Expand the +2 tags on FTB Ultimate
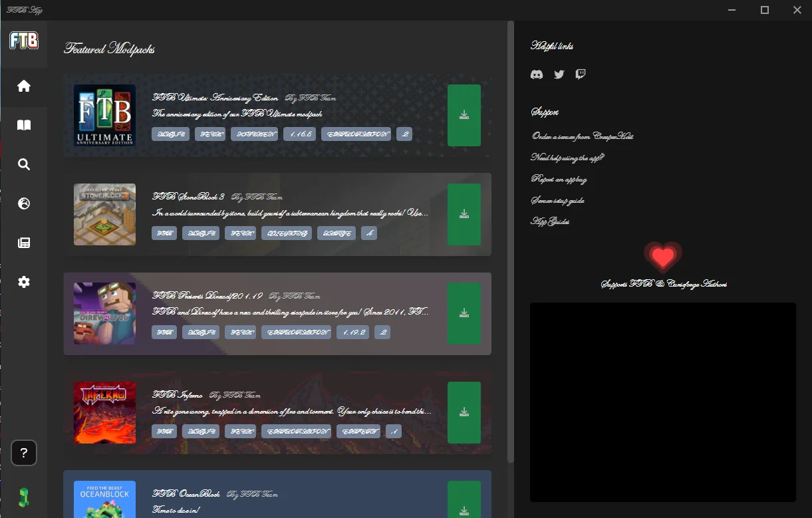This screenshot has width=812, height=518. pos(404,134)
